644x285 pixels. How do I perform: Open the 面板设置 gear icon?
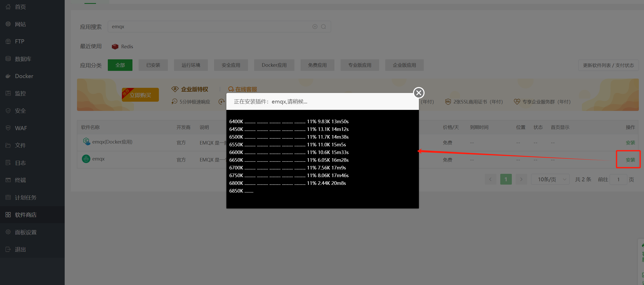(8, 232)
